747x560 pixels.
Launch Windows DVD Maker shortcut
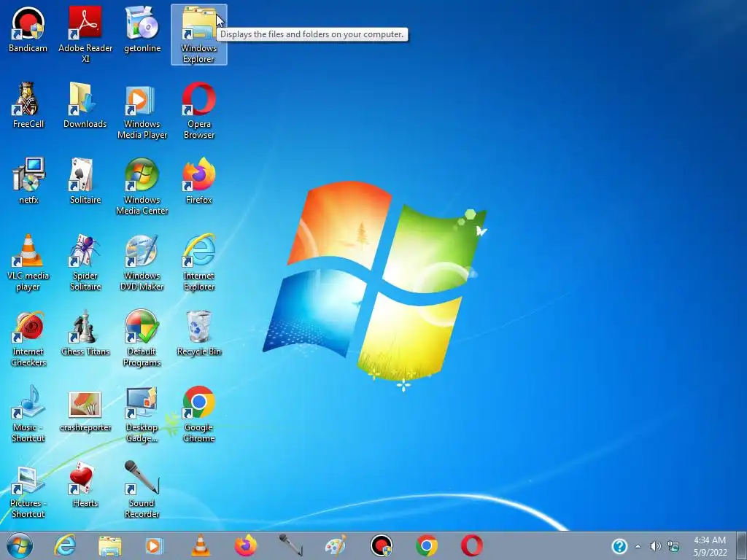[x=142, y=262]
